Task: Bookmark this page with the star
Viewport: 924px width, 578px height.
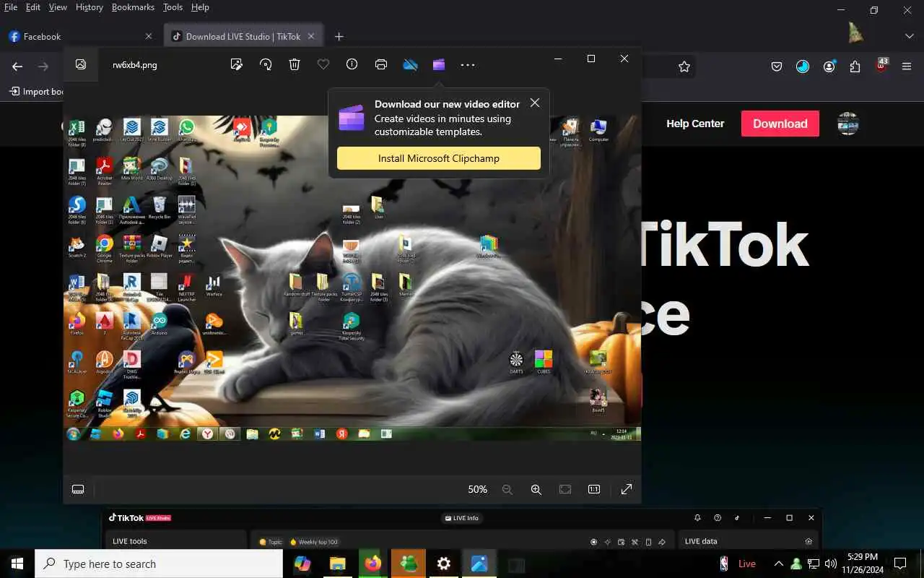Action: coord(684,66)
